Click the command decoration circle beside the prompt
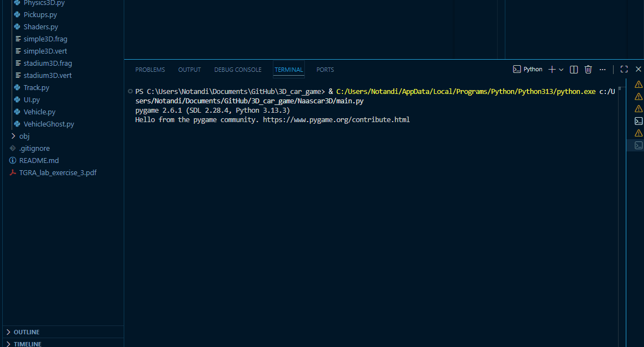Image resolution: width=644 pixels, height=347 pixels. pos(130,91)
